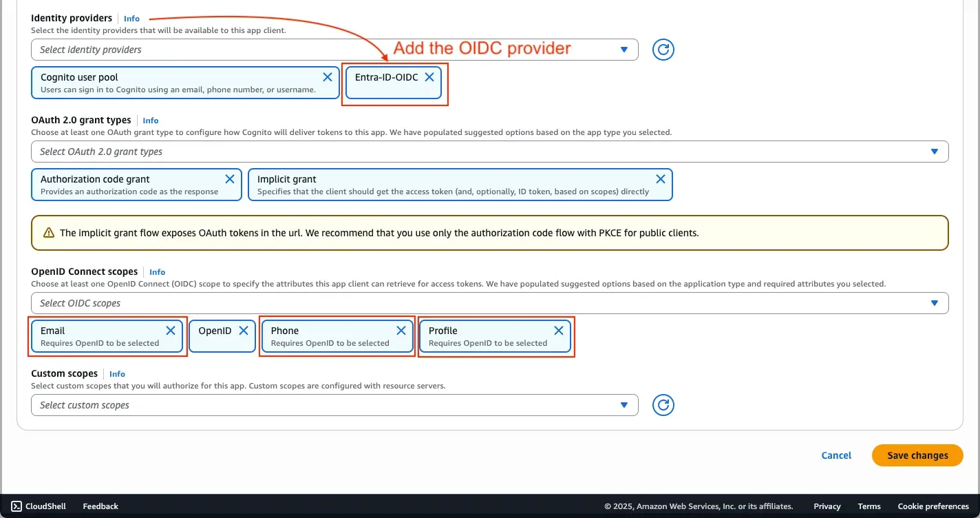Screen dimensions: 980x518
Task: Cancel the app client edits
Action: 836,455
